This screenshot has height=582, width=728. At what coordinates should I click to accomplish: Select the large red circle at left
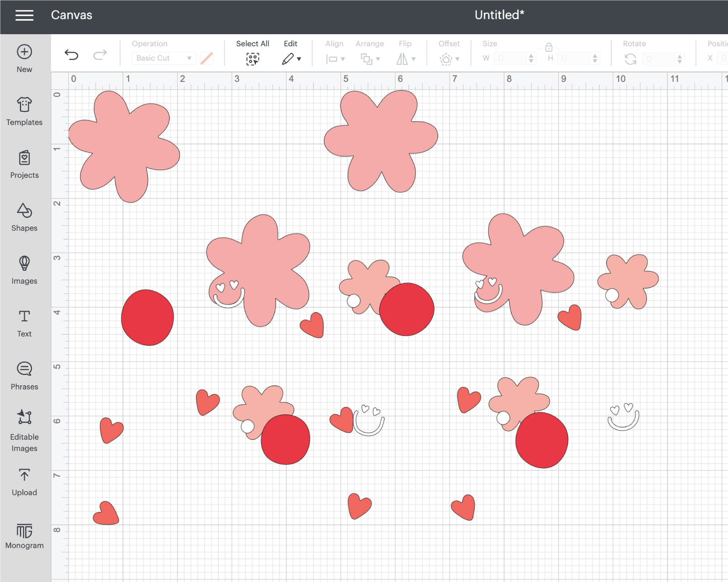point(147,318)
